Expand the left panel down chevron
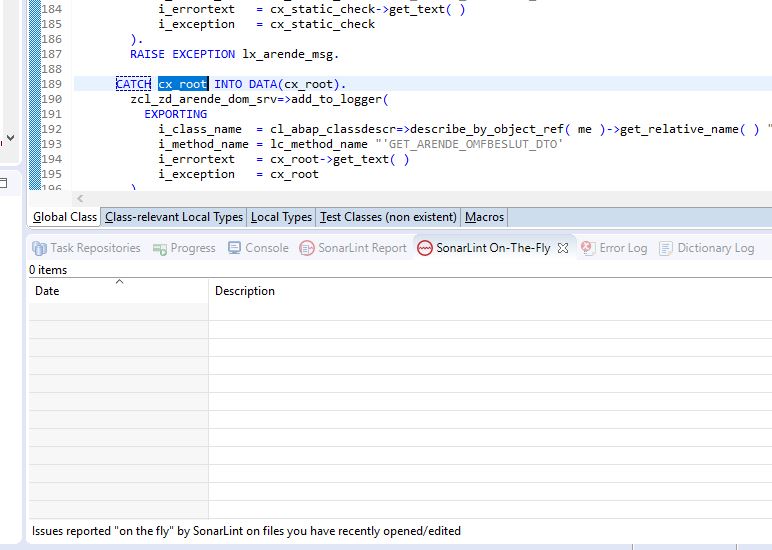 point(10,138)
